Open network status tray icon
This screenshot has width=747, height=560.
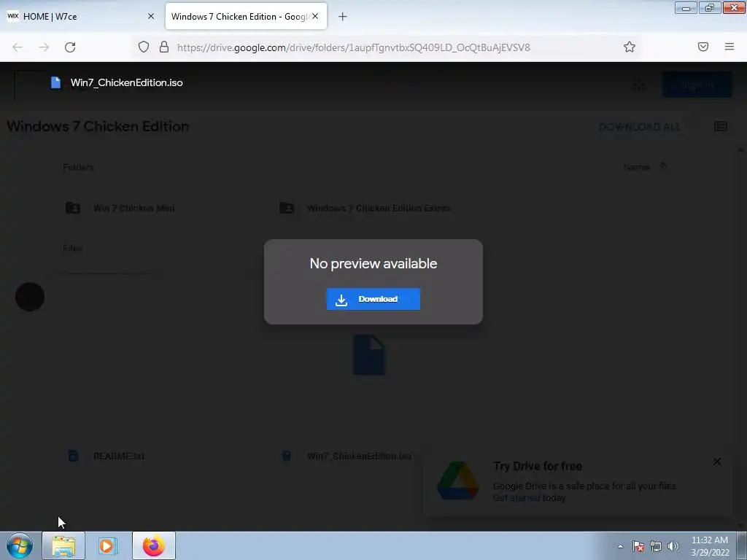656,546
